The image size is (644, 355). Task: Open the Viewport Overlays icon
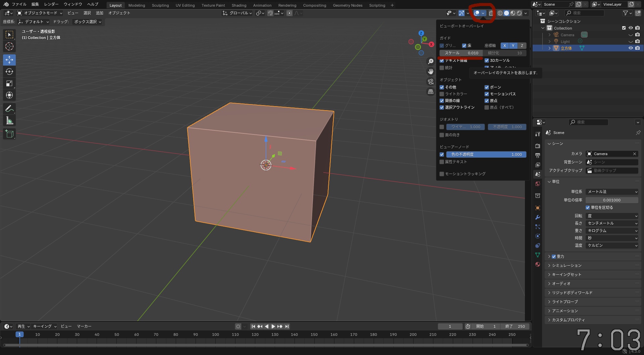[x=476, y=13]
